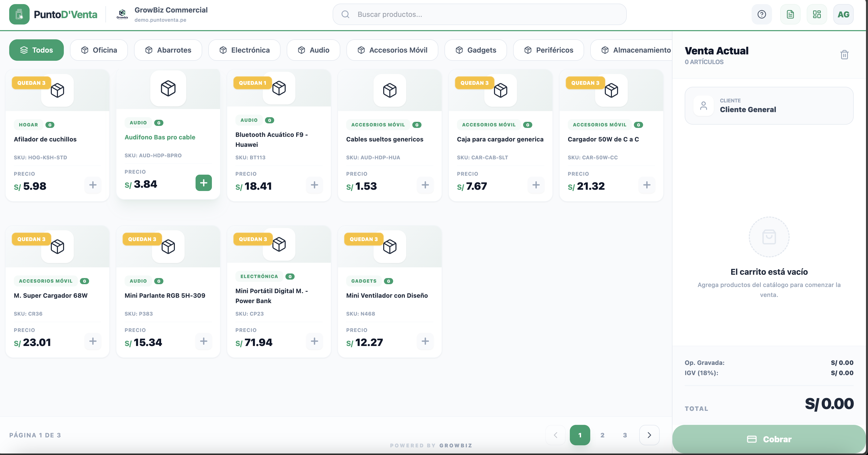Click IGV (18%) label
The image size is (868, 455).
tap(702, 373)
